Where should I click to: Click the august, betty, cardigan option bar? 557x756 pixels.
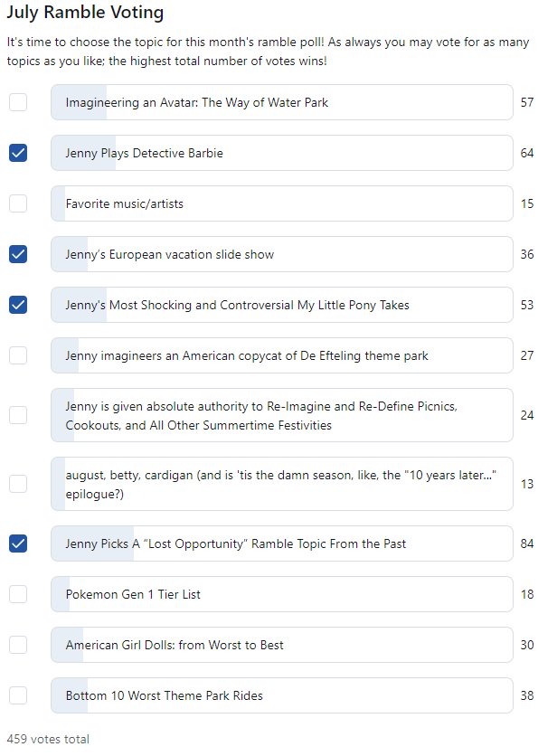click(281, 484)
